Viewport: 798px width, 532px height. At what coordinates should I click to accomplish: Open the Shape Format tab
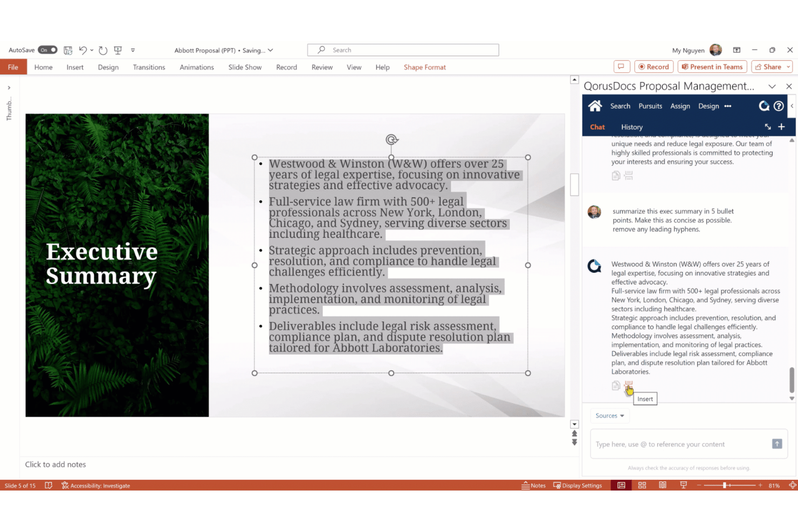pos(425,67)
